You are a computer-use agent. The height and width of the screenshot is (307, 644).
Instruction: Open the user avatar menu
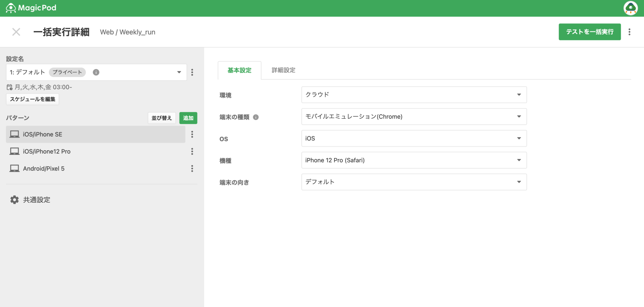click(630, 8)
